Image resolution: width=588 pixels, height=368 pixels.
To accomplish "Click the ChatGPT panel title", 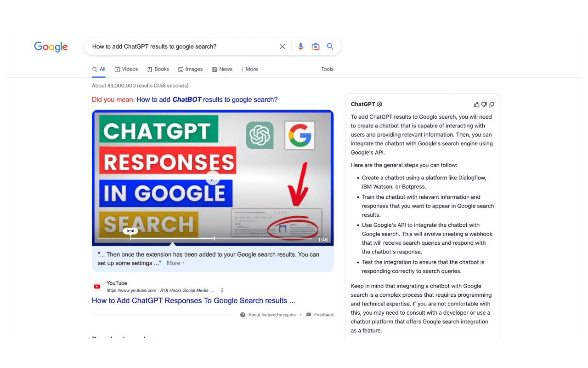I will coord(363,104).
